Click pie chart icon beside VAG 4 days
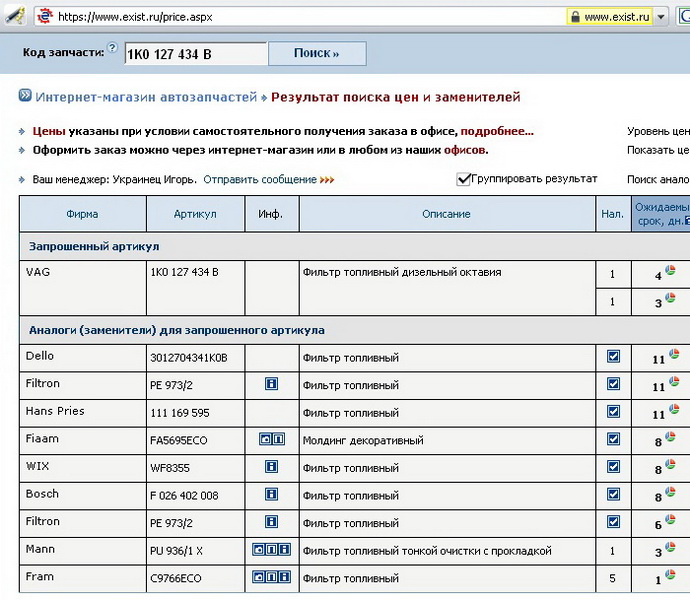The image size is (690, 600). pyautogui.click(x=670, y=270)
